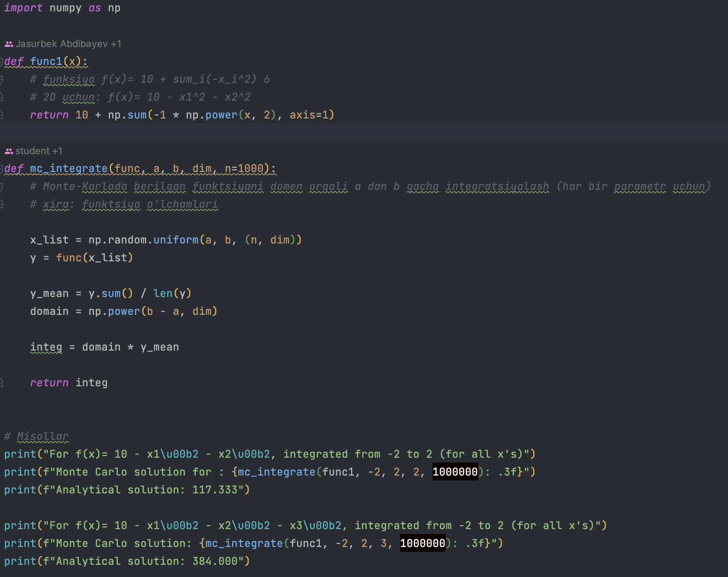This screenshot has height=577, width=728.
Task: Open the student +1 presence label
Action: [x=39, y=150]
